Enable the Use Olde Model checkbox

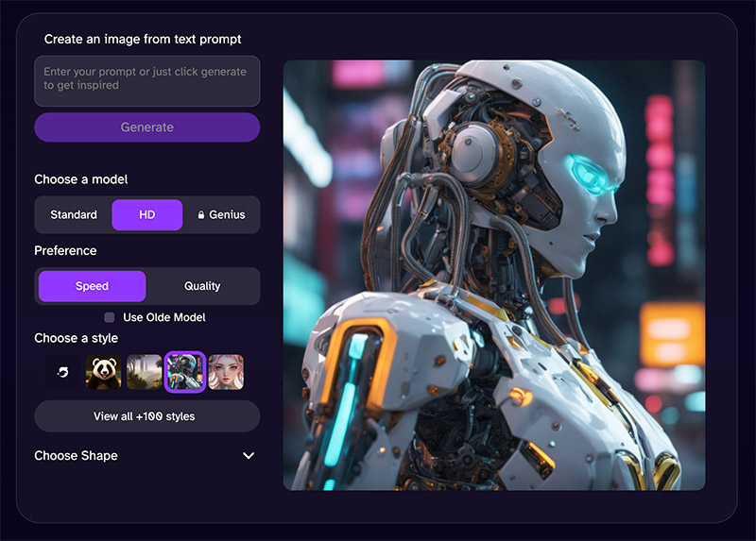pyautogui.click(x=110, y=317)
